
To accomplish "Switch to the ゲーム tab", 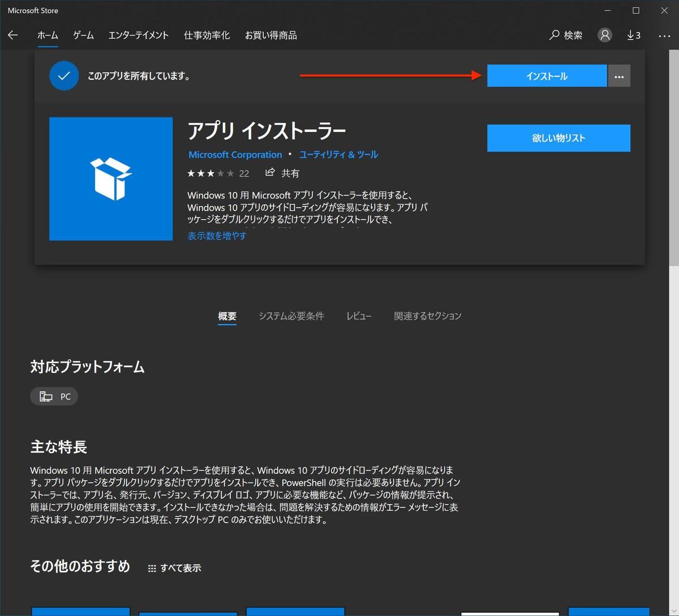I will pos(83,35).
